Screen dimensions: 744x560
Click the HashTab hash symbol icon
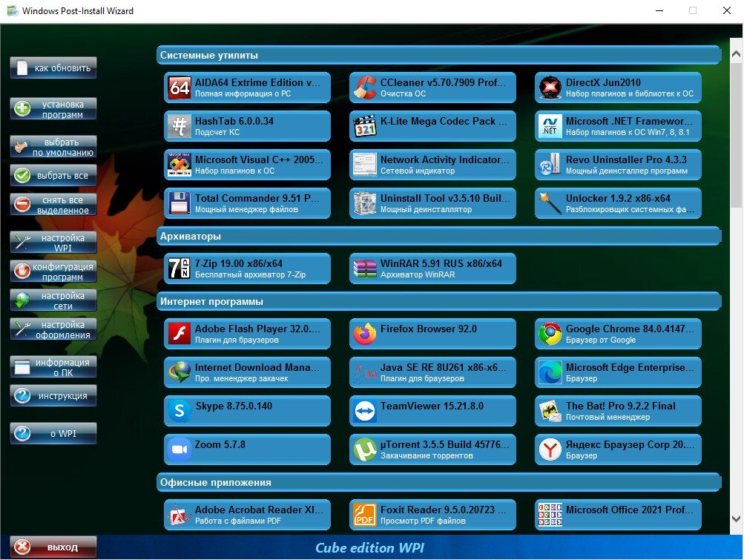180,126
